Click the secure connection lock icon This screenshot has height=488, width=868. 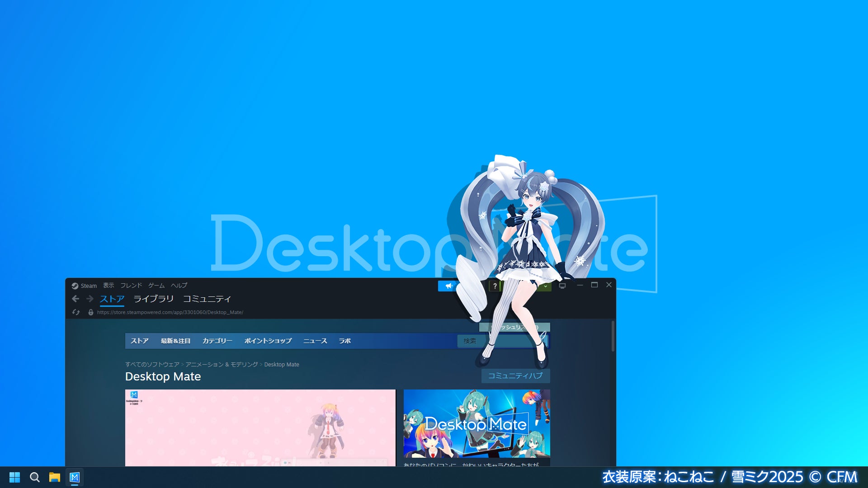(90, 312)
